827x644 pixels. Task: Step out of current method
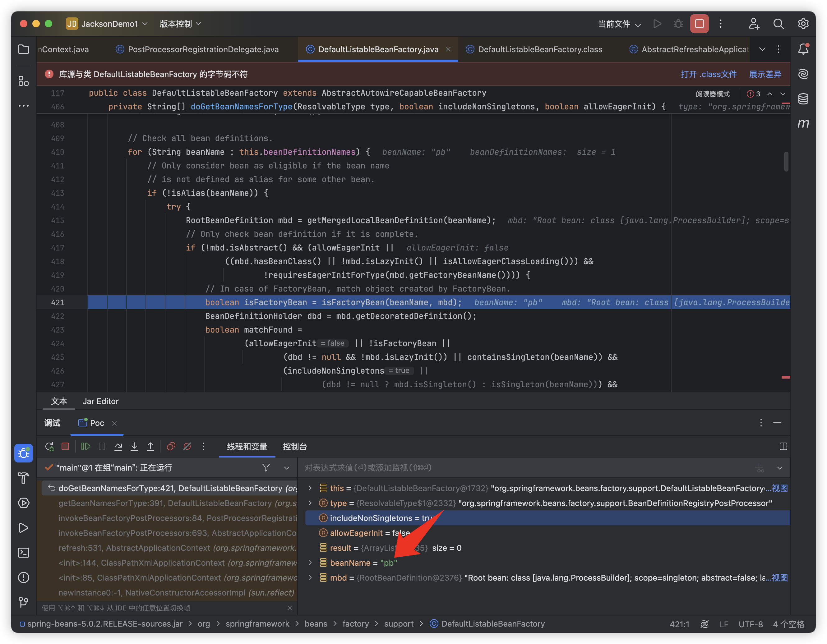click(x=150, y=446)
